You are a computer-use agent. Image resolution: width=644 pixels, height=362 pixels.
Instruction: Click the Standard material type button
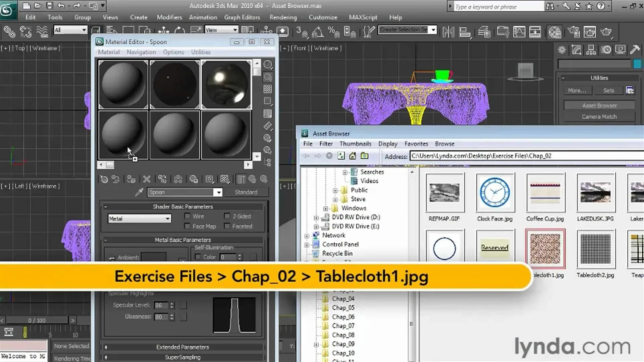246,192
